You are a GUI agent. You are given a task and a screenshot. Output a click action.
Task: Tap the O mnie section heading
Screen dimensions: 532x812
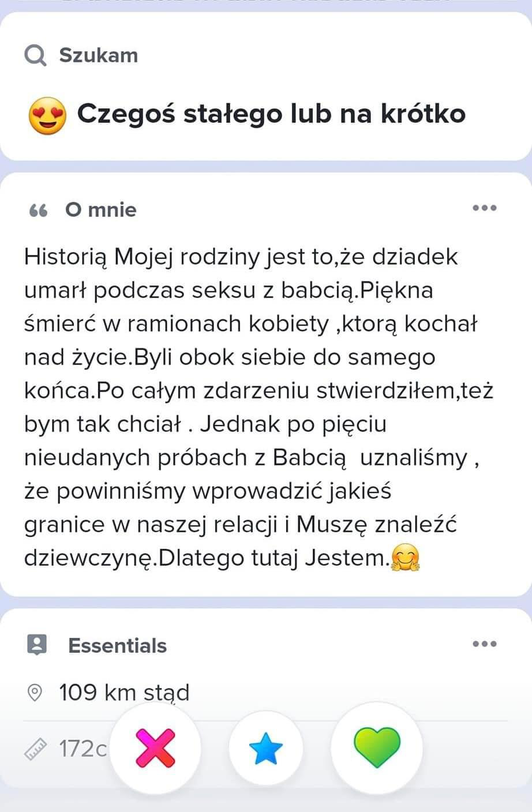(101, 210)
